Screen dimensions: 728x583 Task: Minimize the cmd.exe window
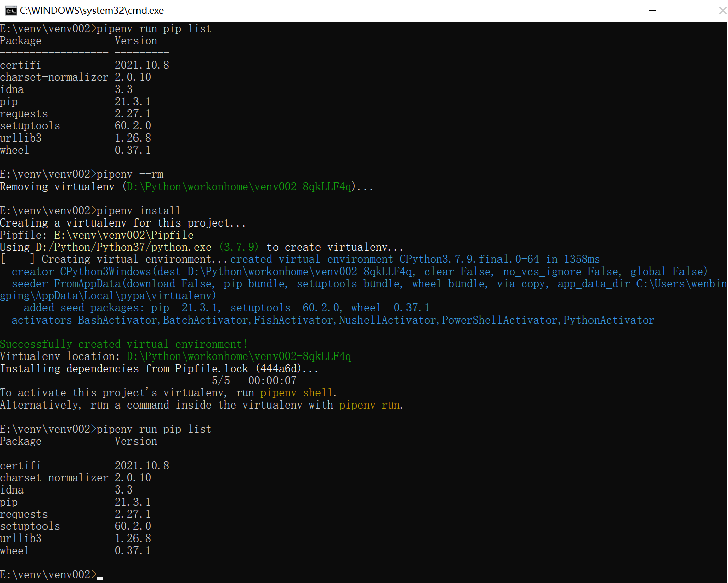pos(652,11)
